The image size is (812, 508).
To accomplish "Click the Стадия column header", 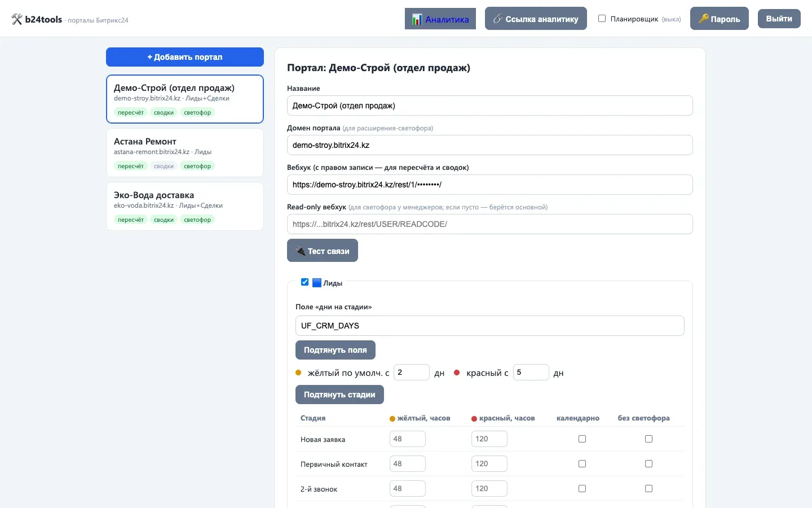I will click(313, 418).
